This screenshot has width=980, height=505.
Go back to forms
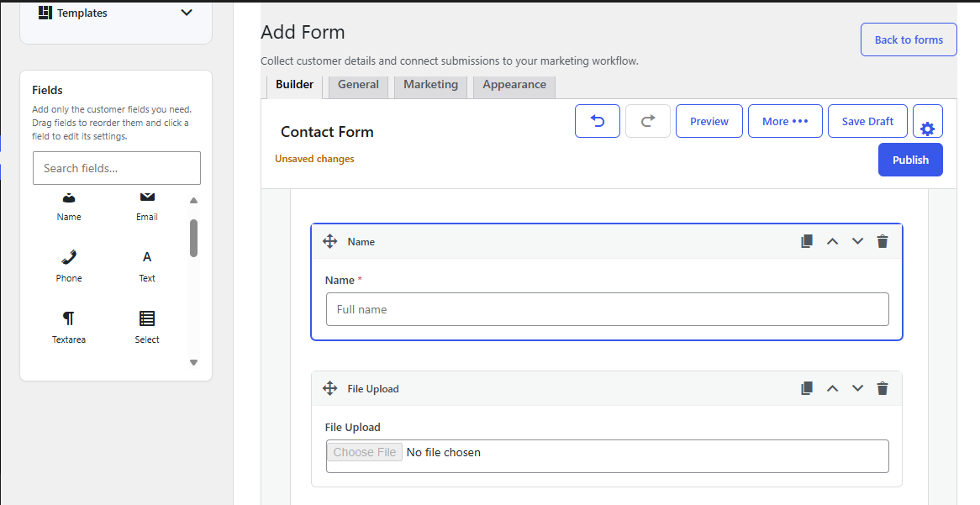[909, 39]
